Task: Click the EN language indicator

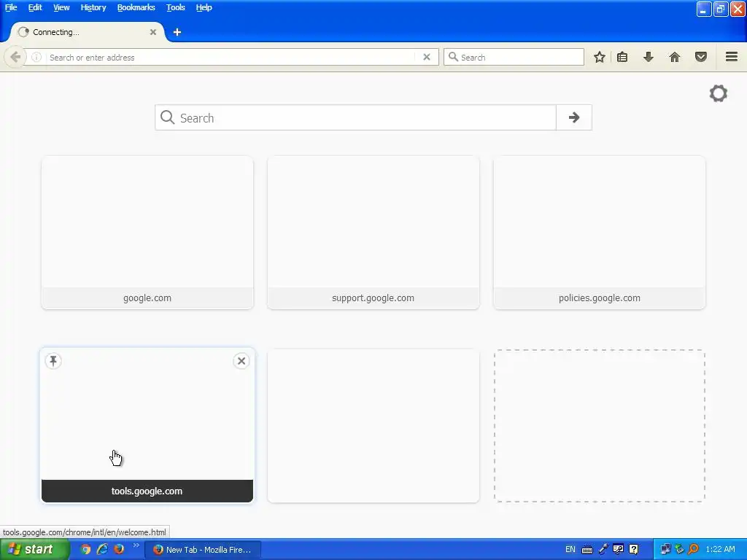Action: tap(570, 550)
